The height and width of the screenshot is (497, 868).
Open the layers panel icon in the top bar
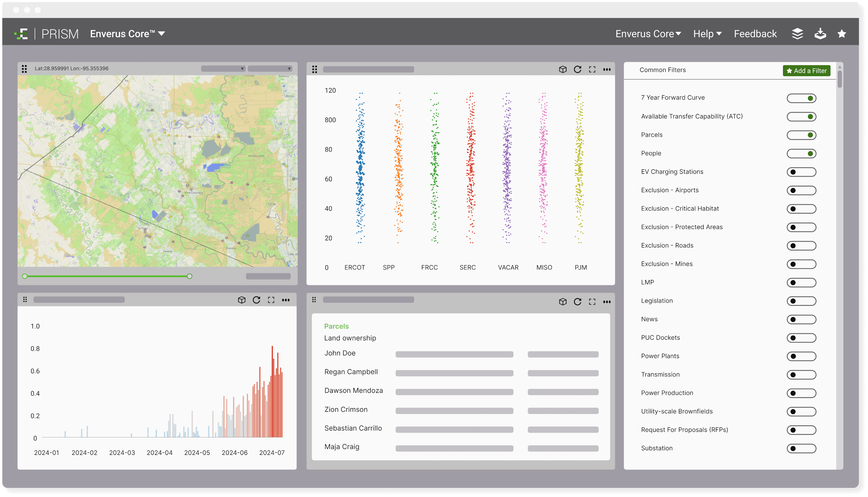(x=797, y=34)
